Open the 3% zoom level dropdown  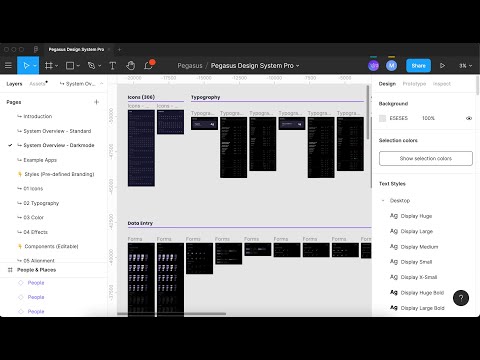pos(465,66)
